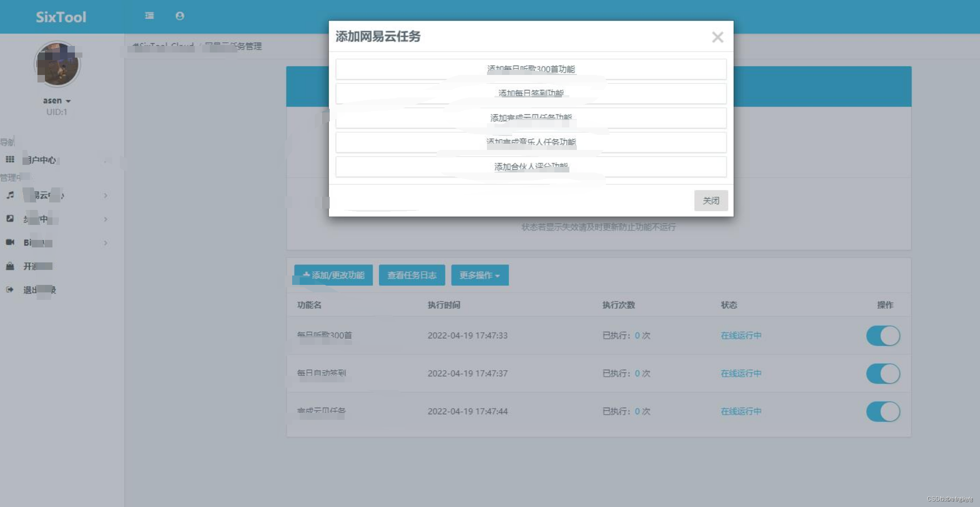Image resolution: width=980 pixels, height=507 pixels.
Task: Expand the music menu chevron in sidebar
Action: [x=105, y=195]
